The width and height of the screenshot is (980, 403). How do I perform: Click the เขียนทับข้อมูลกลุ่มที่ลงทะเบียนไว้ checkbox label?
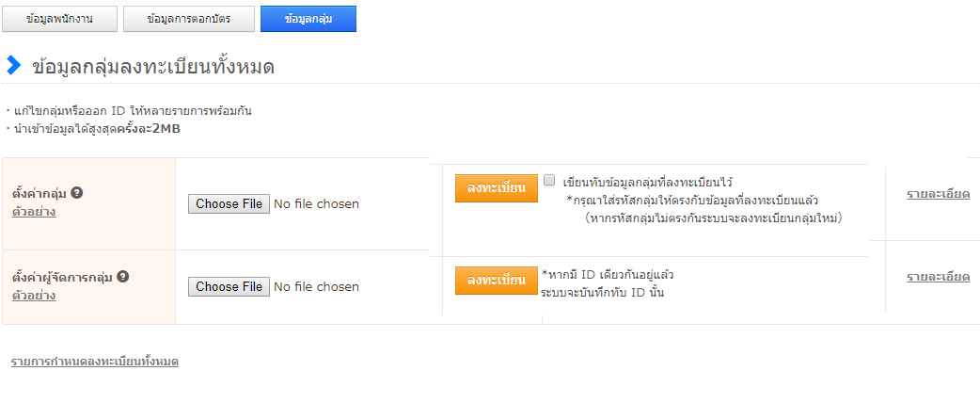pyautogui.click(x=647, y=182)
